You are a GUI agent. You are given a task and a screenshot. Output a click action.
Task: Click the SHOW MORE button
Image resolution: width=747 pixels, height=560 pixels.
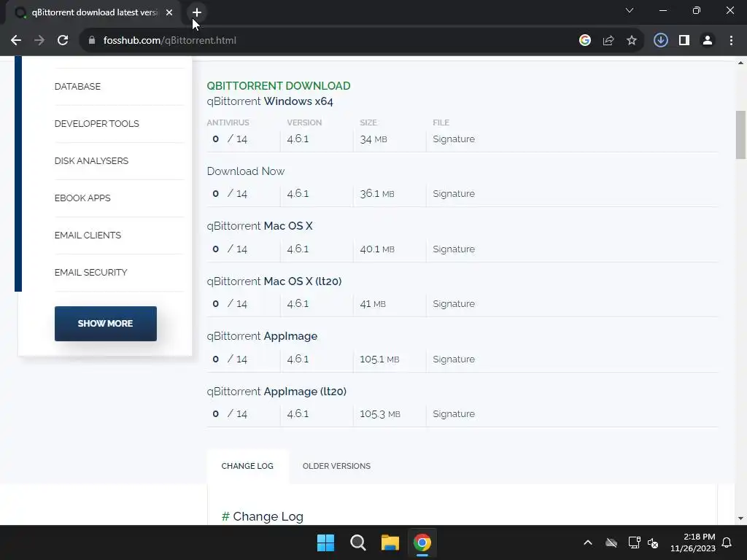(106, 323)
